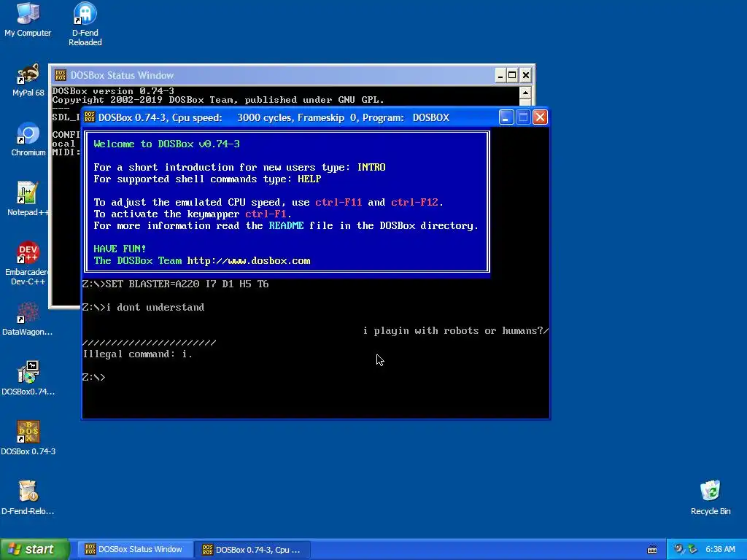The height and width of the screenshot is (560, 747).
Task: Click the DOSBox 0.74-3 emulator title bar
Action: pos(290,117)
